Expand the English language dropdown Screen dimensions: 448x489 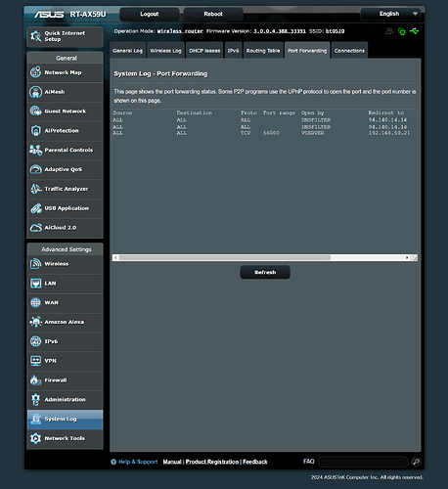(390, 14)
